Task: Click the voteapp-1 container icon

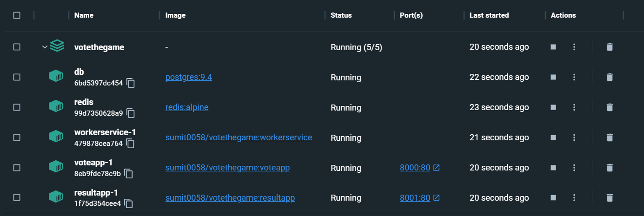Action: click(x=56, y=167)
